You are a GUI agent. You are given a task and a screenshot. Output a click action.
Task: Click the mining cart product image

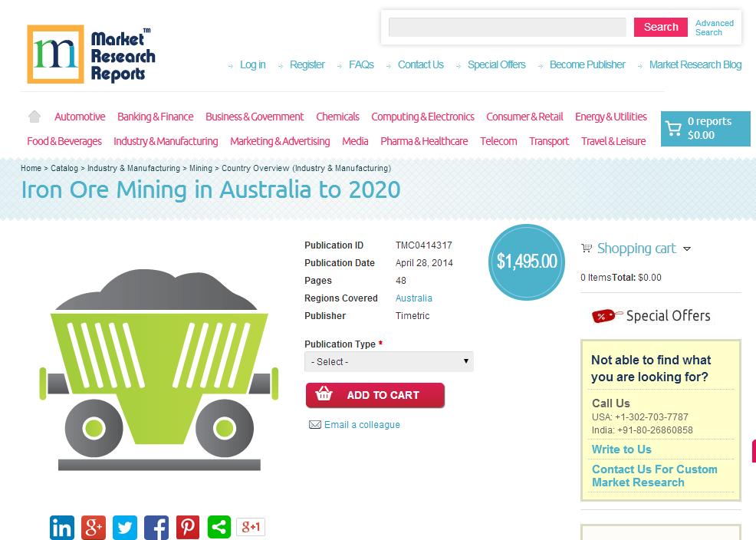[x=159, y=370]
